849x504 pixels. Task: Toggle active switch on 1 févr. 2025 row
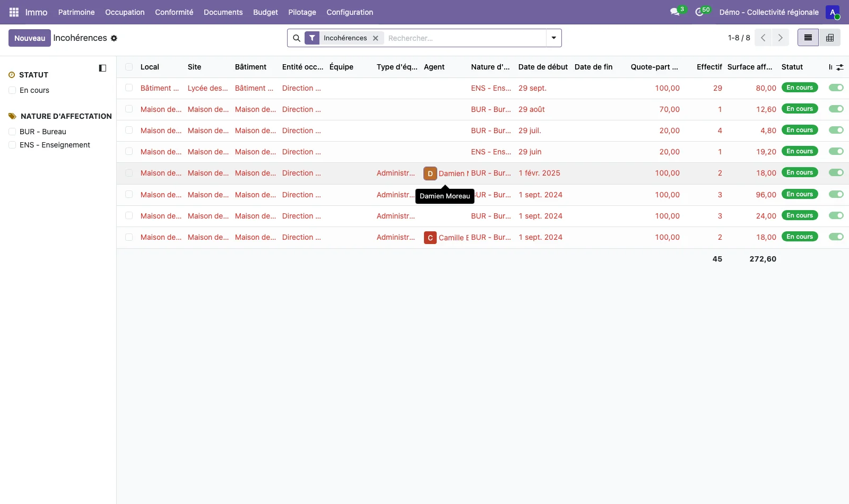point(836,172)
